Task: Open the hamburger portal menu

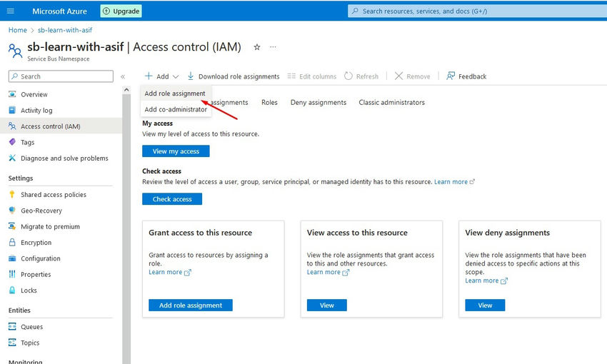Action: [10, 11]
